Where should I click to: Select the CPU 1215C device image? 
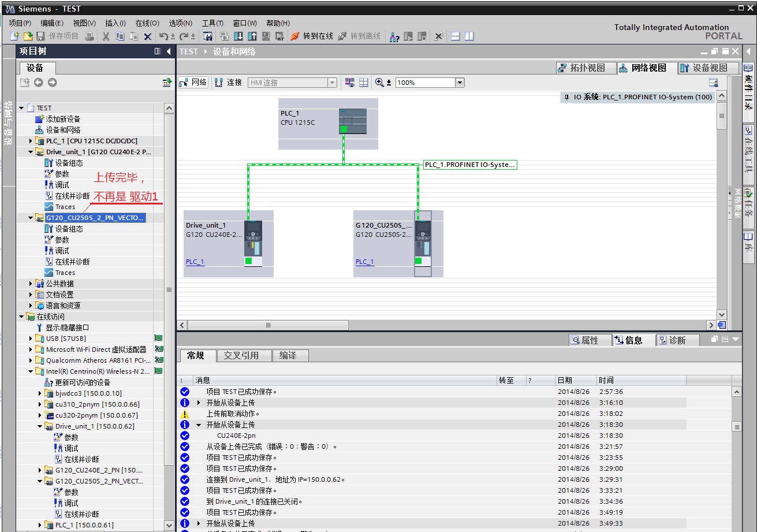click(x=352, y=121)
